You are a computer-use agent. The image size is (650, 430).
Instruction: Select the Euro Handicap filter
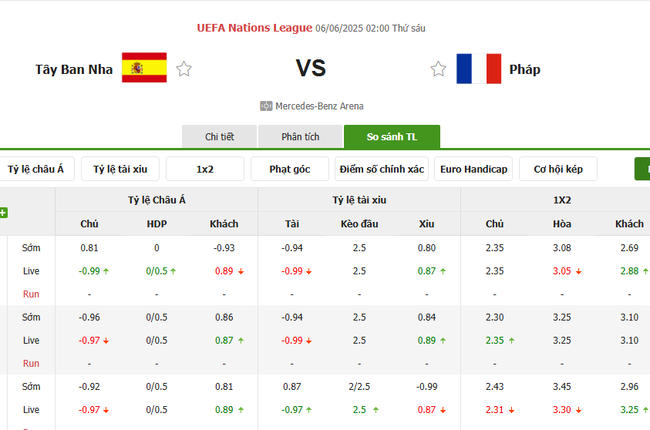[x=473, y=169]
